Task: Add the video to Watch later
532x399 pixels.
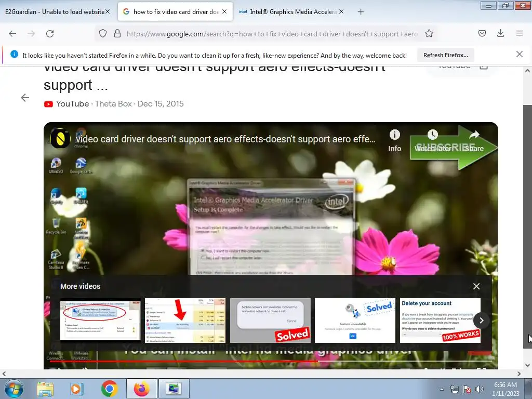Action: click(x=433, y=141)
